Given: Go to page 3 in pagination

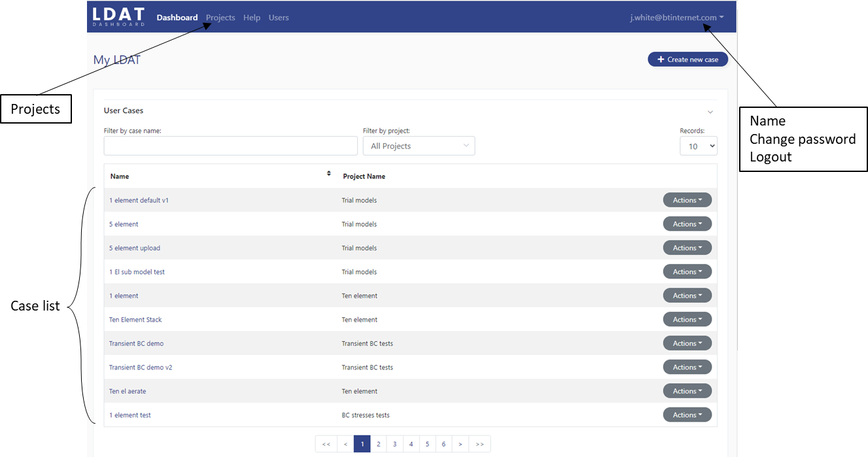Looking at the screenshot, I should (x=394, y=444).
